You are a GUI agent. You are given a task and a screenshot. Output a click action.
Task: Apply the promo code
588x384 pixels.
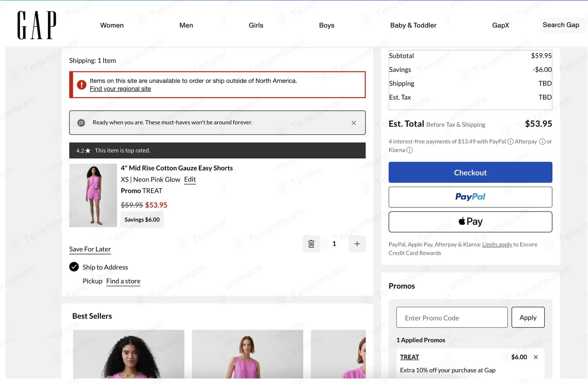tap(528, 317)
